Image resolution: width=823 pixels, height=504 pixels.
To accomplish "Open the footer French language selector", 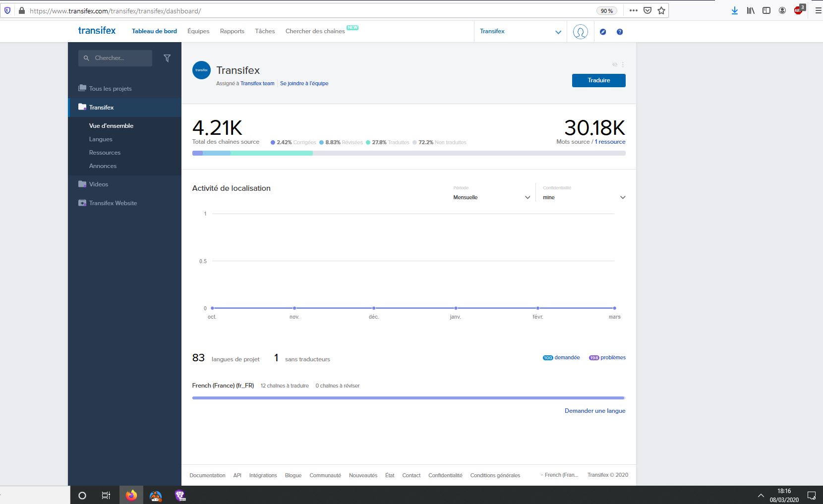I will [559, 475].
